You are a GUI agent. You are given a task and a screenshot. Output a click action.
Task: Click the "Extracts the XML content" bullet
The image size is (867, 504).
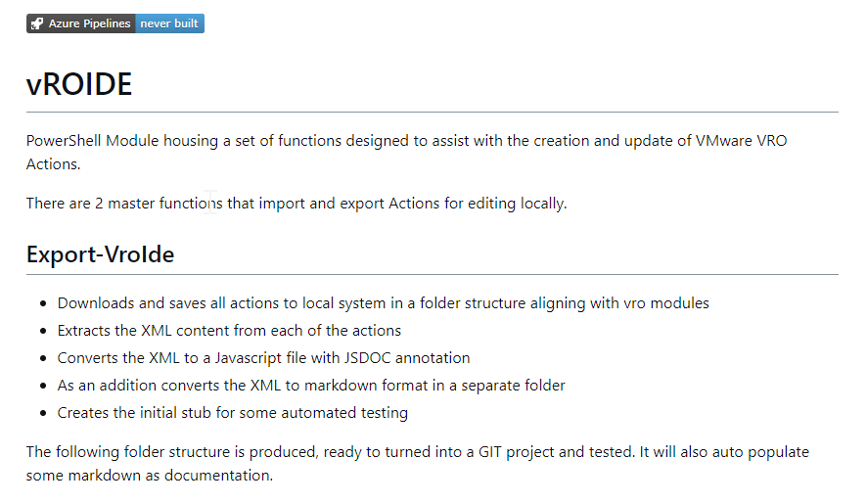(x=229, y=331)
